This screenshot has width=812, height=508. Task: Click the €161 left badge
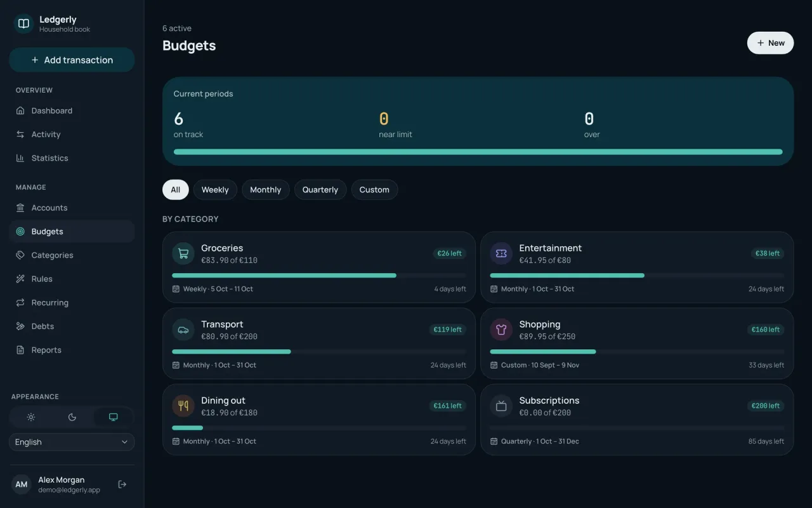448,406
